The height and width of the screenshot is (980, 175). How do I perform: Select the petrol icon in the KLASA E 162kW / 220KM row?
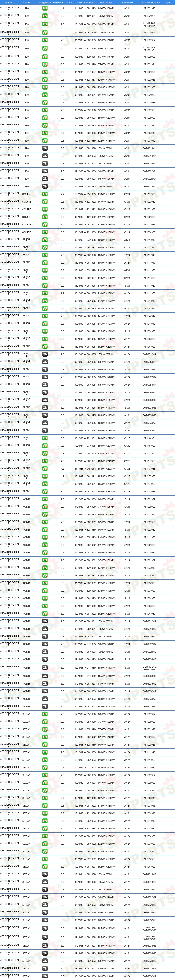coord(45,347)
